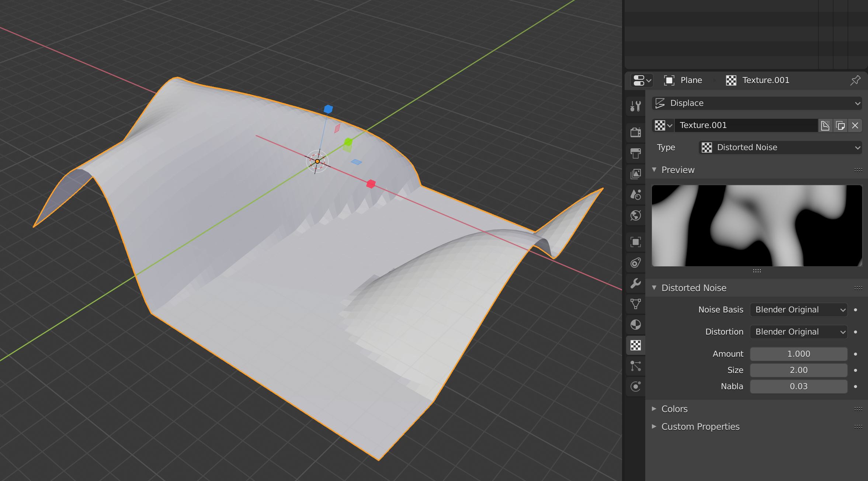Screen dimensions: 868x481
Task: Expand the Colors panel
Action: coord(674,409)
